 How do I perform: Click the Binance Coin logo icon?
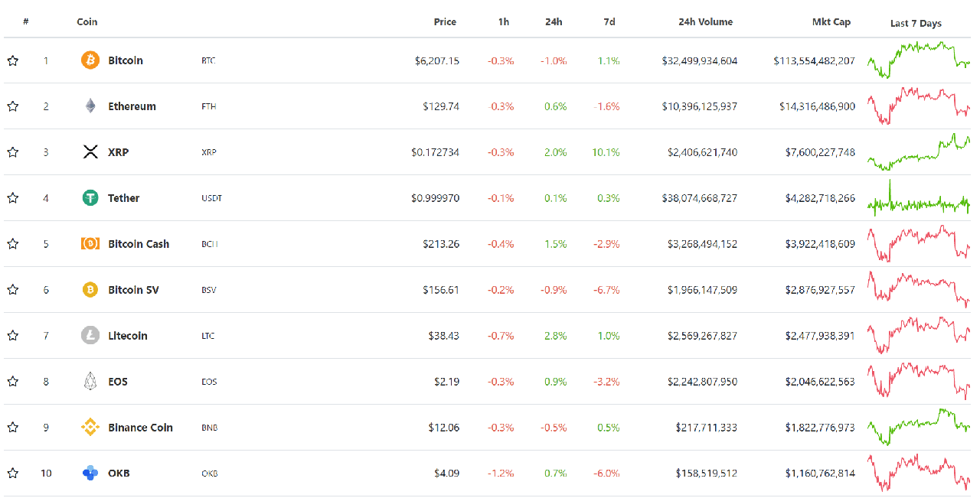point(90,427)
